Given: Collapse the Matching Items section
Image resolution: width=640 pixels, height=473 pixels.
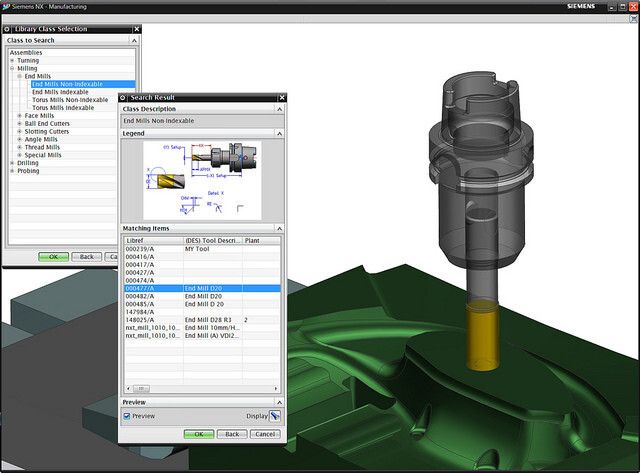Looking at the screenshot, I should pyautogui.click(x=281, y=229).
